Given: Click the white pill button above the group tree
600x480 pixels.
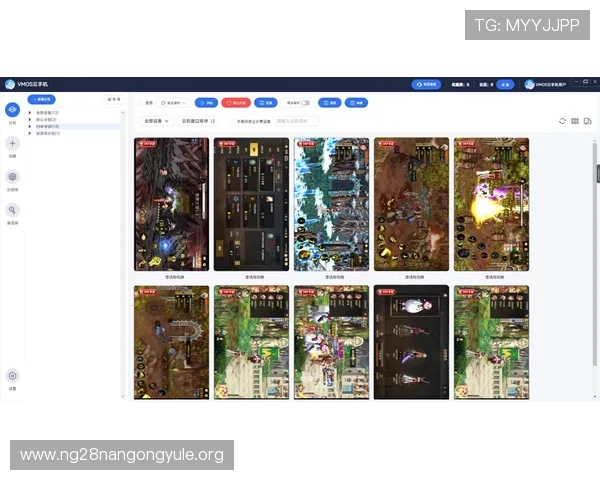Looking at the screenshot, I should coord(114,100).
